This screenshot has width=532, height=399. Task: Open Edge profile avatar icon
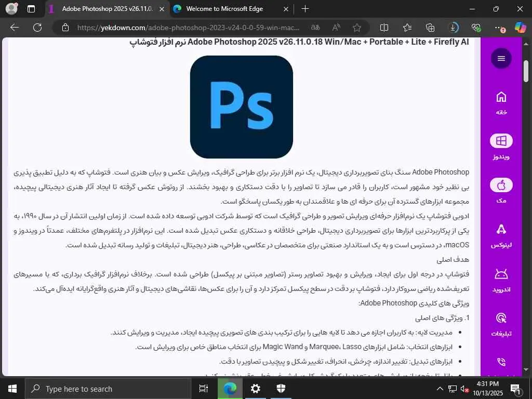pos(11,9)
